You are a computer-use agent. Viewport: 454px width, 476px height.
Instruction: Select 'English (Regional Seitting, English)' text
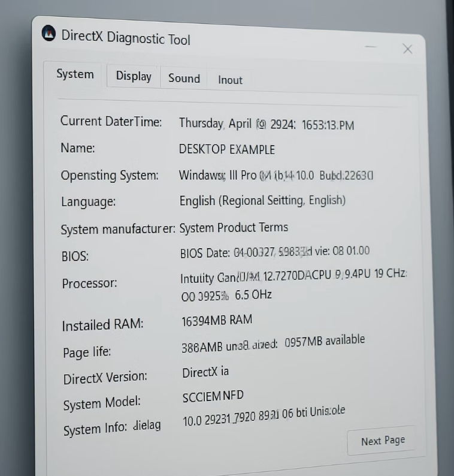pos(262,201)
